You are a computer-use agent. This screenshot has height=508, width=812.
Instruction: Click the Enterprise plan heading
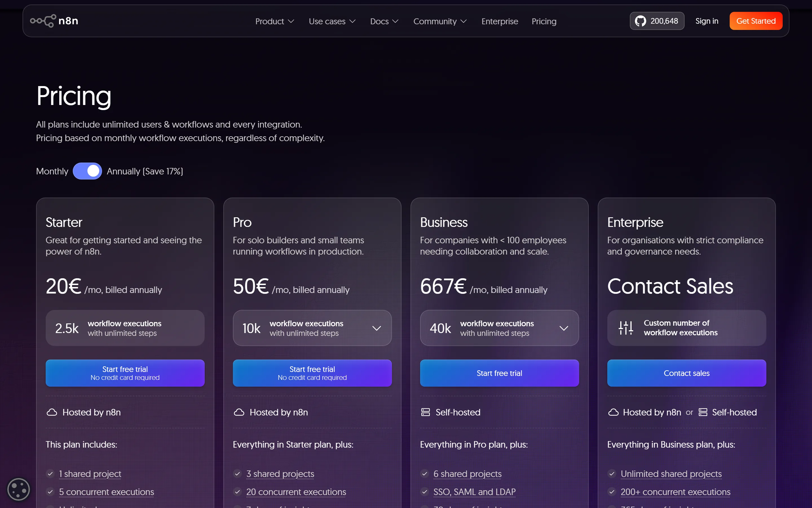tap(635, 222)
